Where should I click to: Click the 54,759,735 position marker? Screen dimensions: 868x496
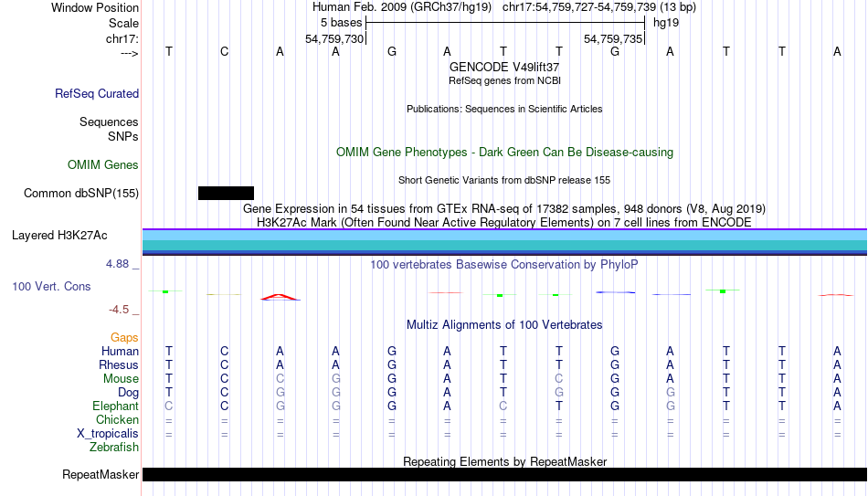point(613,38)
